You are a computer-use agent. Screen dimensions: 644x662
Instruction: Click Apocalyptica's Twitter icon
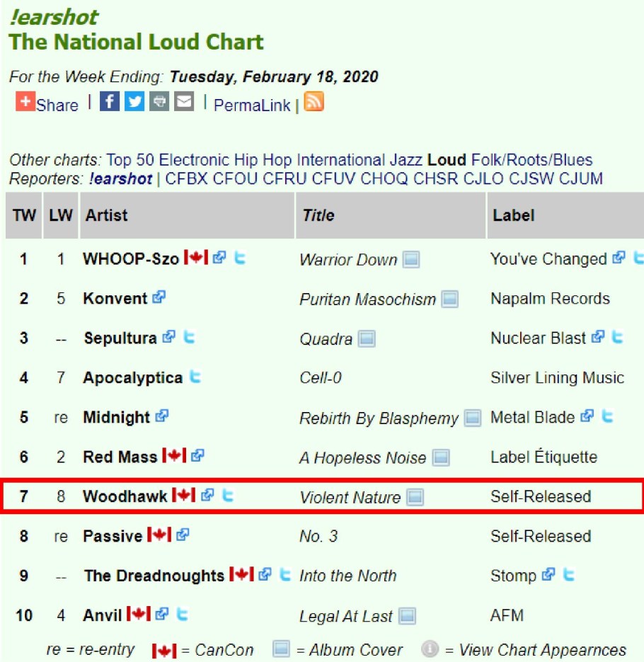click(195, 377)
